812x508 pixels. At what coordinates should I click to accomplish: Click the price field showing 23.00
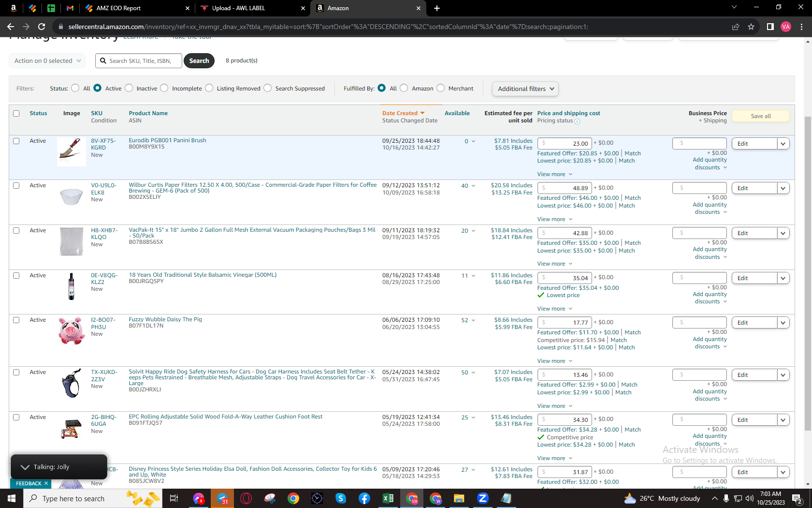[x=565, y=143]
